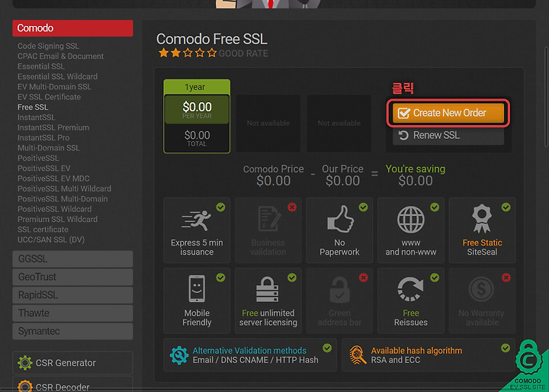Click the globe www and non-www icon
This screenshot has width=549, height=392.
point(411,220)
